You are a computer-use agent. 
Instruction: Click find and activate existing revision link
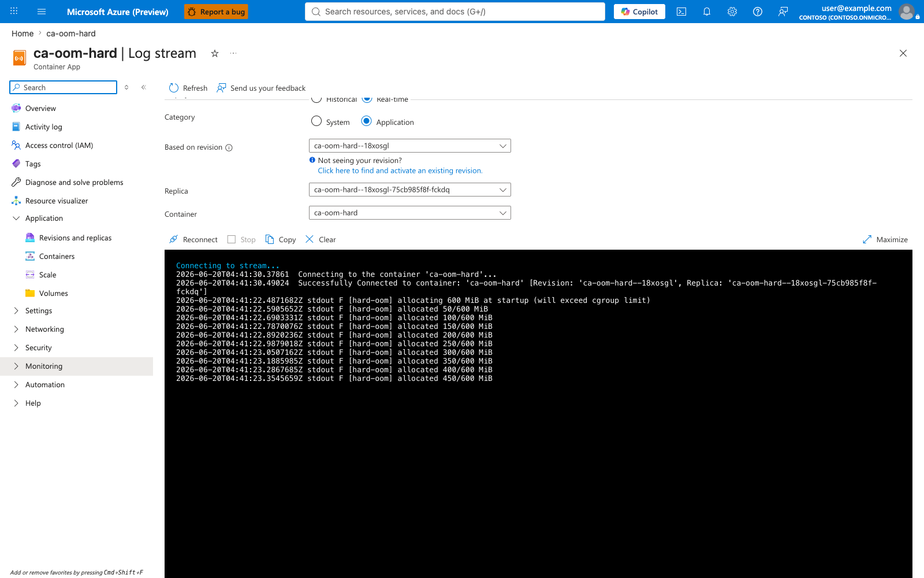(x=400, y=171)
